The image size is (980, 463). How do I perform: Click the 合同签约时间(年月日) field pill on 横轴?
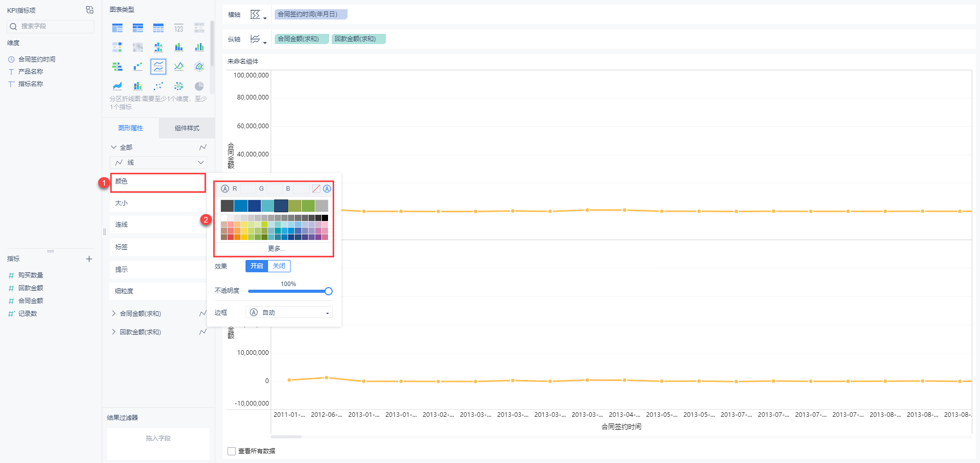coord(311,14)
